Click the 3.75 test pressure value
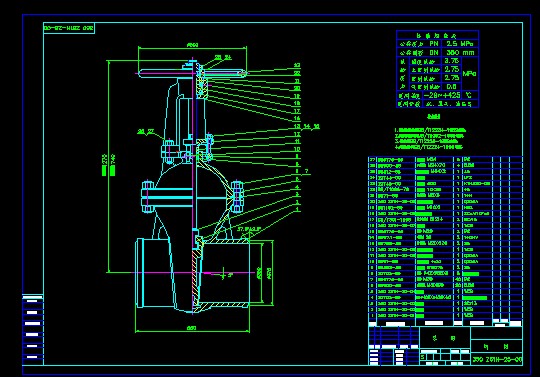The image size is (540, 377). point(451,61)
